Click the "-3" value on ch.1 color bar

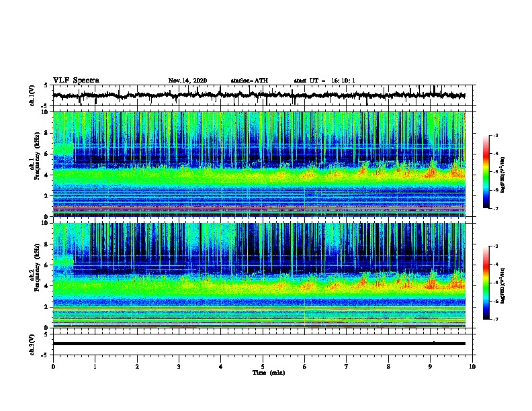coord(496,136)
